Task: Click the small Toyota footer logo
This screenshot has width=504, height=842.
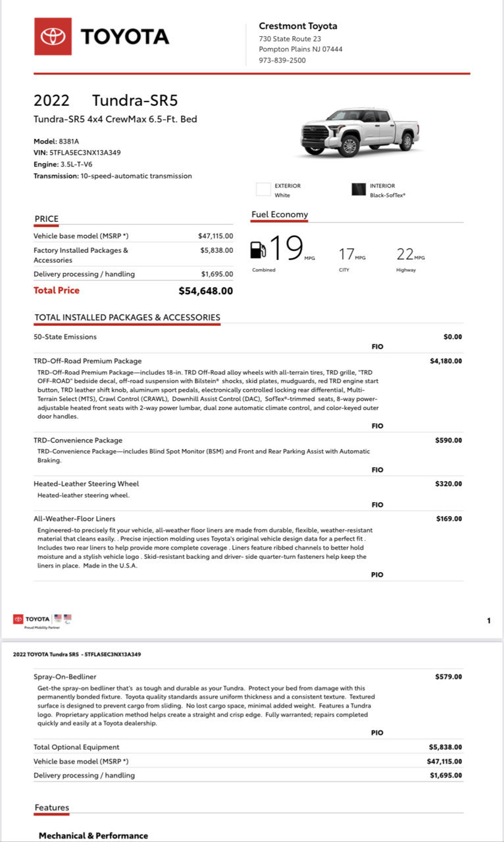Action: [31, 619]
